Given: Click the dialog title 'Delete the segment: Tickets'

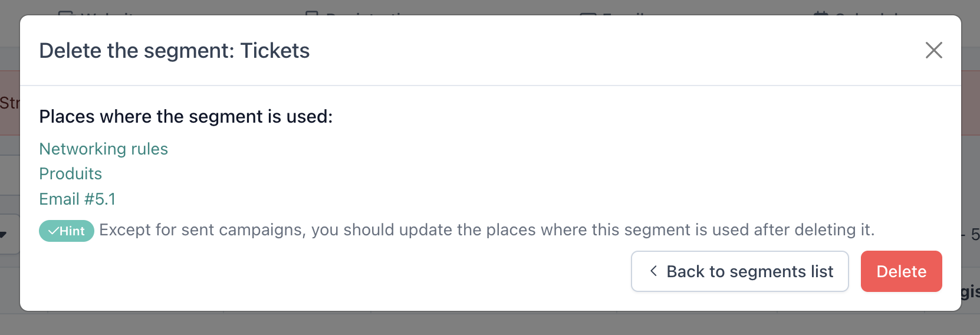Looking at the screenshot, I should coord(175,51).
